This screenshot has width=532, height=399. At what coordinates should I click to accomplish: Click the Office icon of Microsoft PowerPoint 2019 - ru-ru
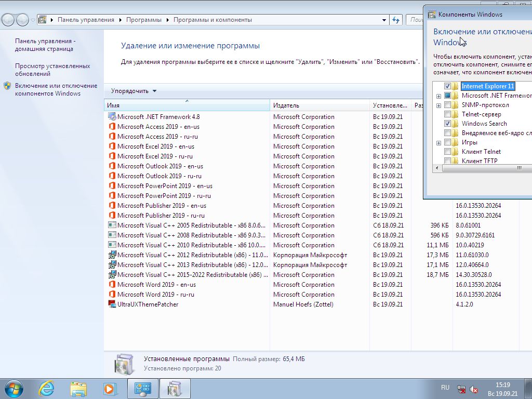(x=112, y=195)
